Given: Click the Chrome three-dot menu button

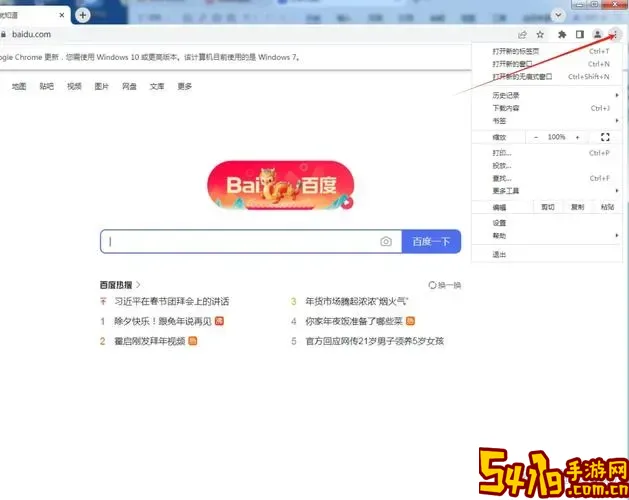Looking at the screenshot, I should point(615,35).
